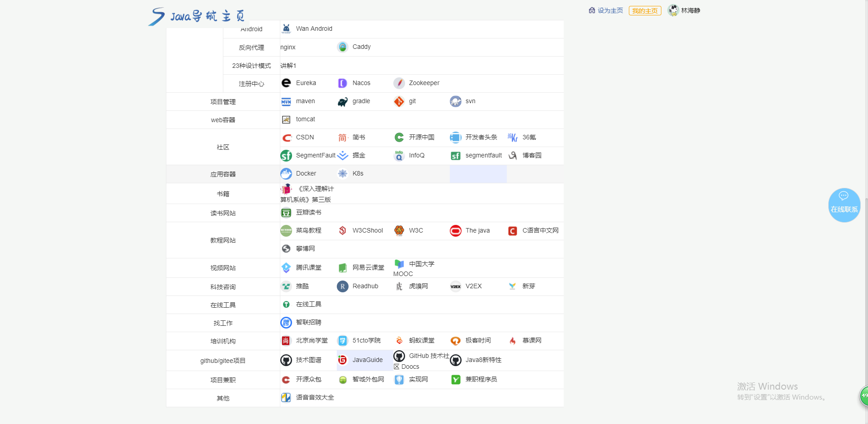The image size is (868, 424).
Task: Open the nginx link
Action: pos(288,47)
